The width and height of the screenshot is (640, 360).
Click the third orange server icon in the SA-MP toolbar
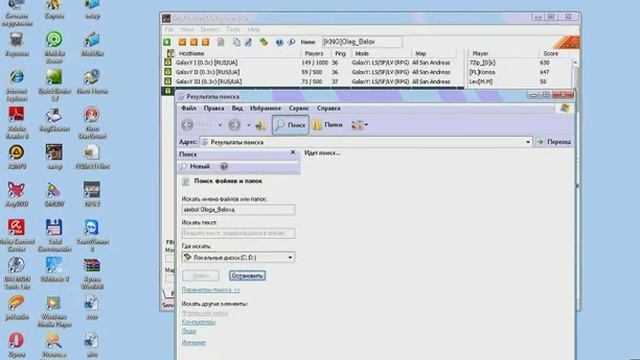pos(205,42)
